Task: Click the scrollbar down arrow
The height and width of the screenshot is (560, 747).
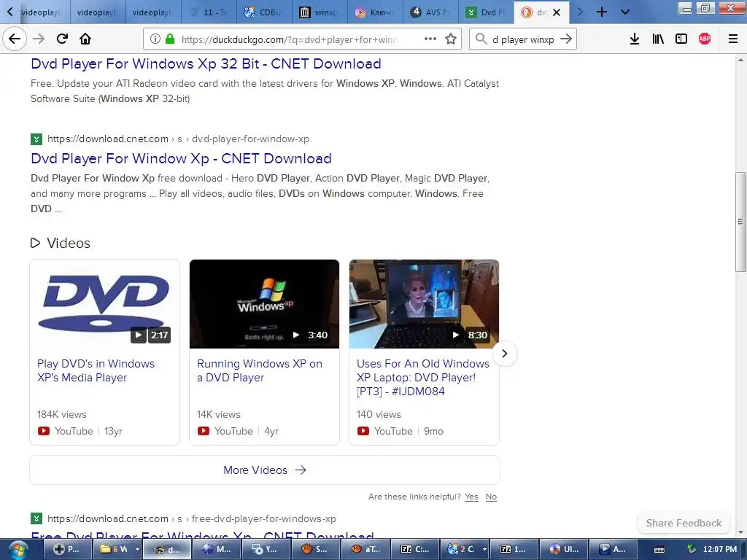Action: point(740,532)
